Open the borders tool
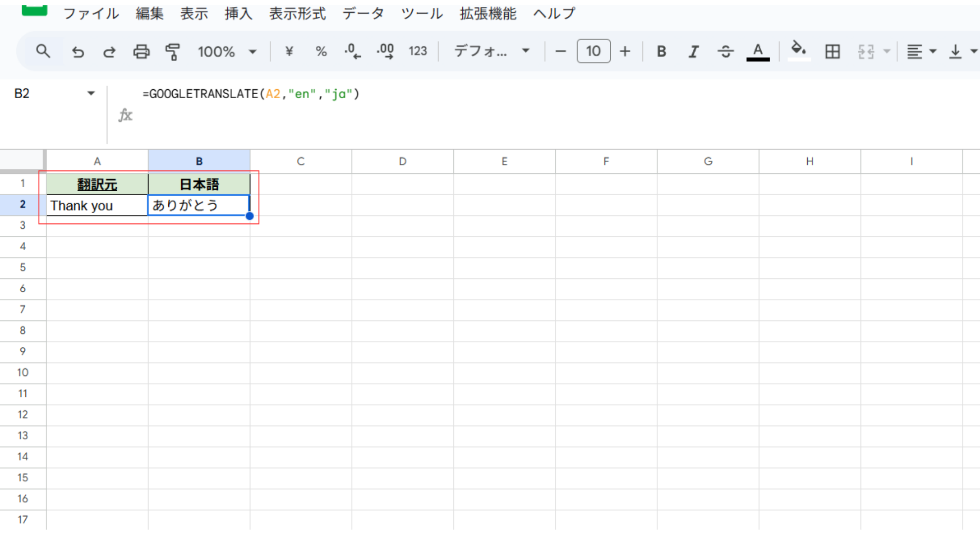This screenshot has width=980, height=535. pos(833,52)
